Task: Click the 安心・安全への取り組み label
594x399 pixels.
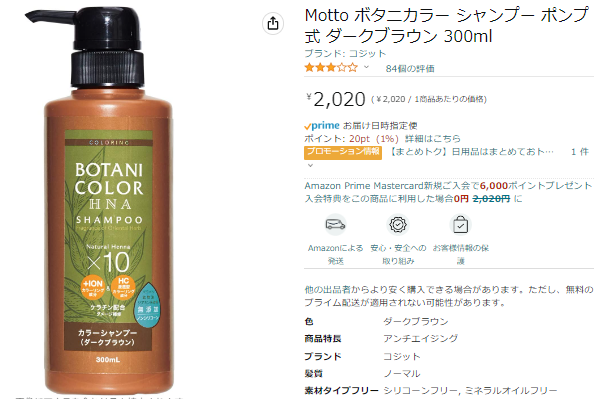Action: pos(398,254)
